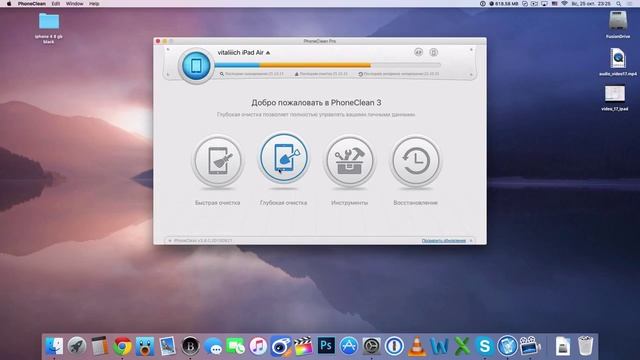Viewport: 640px width, 360px height.
Task: Open Spotlight search in menu bar
Action: click(x=619, y=4)
